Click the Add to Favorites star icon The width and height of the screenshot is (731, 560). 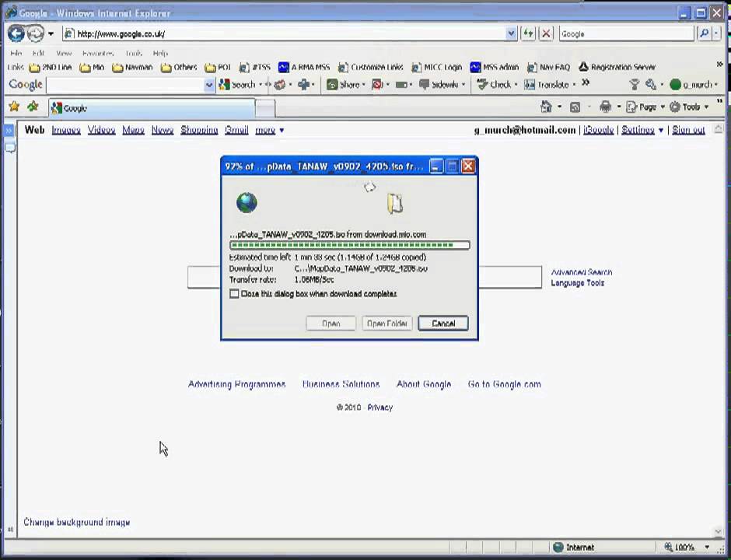coord(33,107)
